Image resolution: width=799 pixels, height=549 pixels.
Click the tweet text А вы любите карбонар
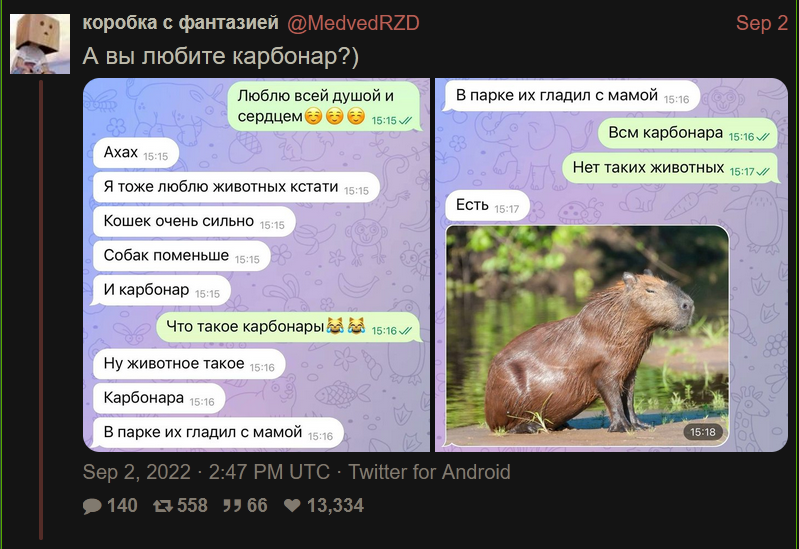pos(221,56)
